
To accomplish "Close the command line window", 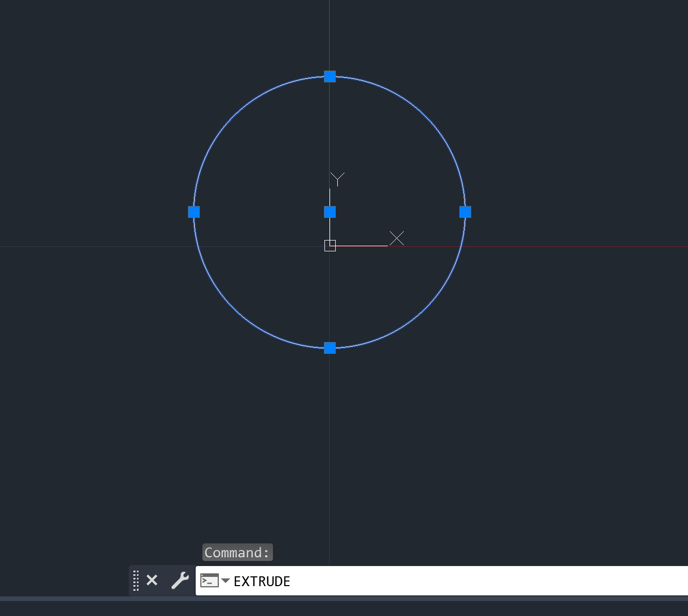I will tap(152, 580).
